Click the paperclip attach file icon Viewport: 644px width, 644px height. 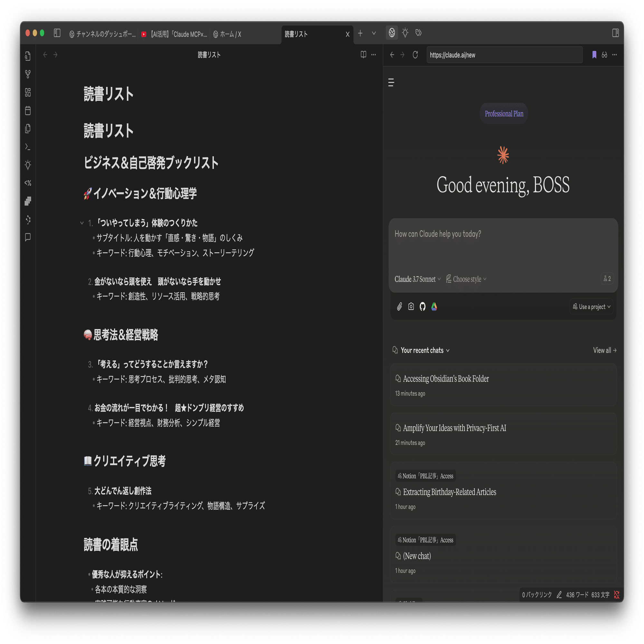399,307
